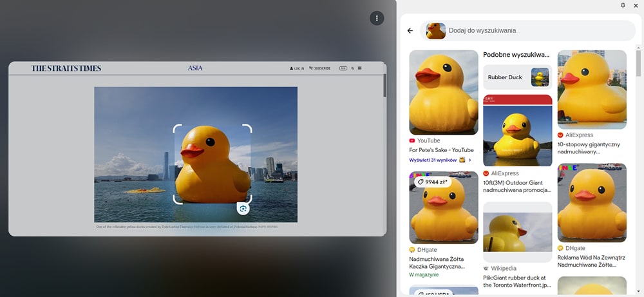Click the Straits Times search magnifier icon
This screenshot has width=644, height=297.
[352, 68]
